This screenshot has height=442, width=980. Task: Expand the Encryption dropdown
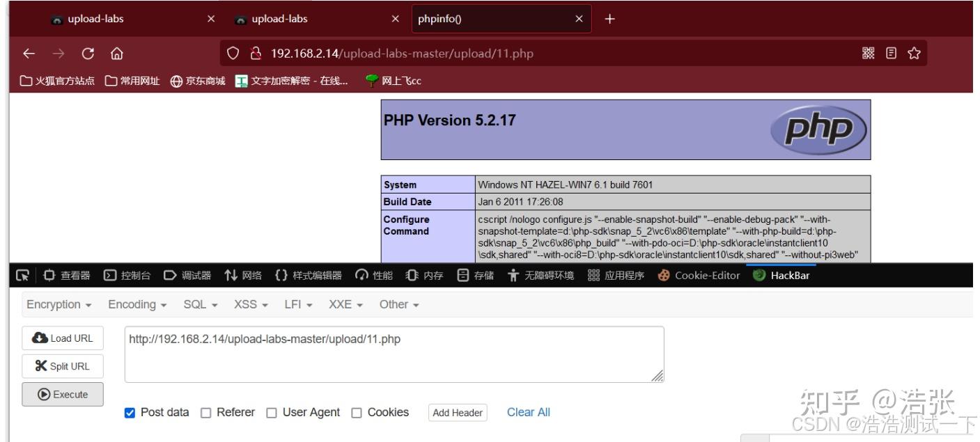(x=59, y=304)
